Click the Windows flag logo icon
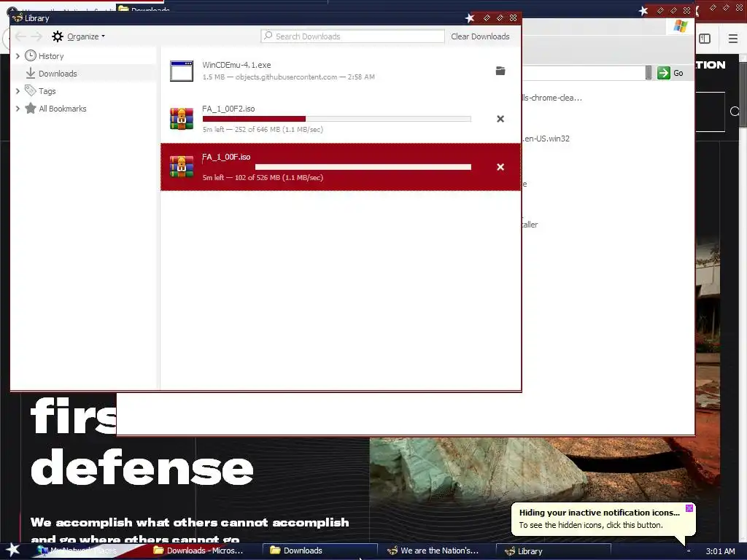The image size is (747, 560). tap(681, 26)
